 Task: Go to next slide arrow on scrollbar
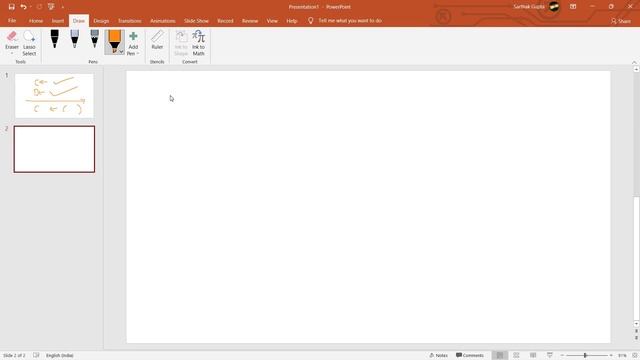[x=636, y=338]
